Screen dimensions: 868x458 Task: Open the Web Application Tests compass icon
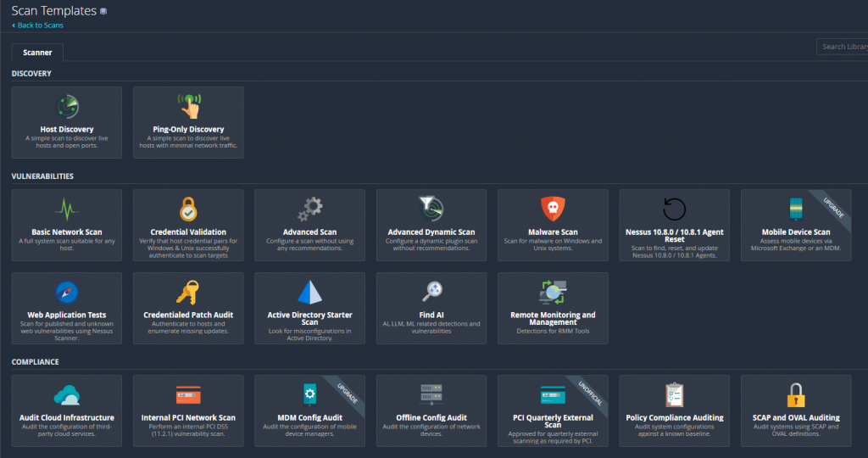pyautogui.click(x=67, y=293)
